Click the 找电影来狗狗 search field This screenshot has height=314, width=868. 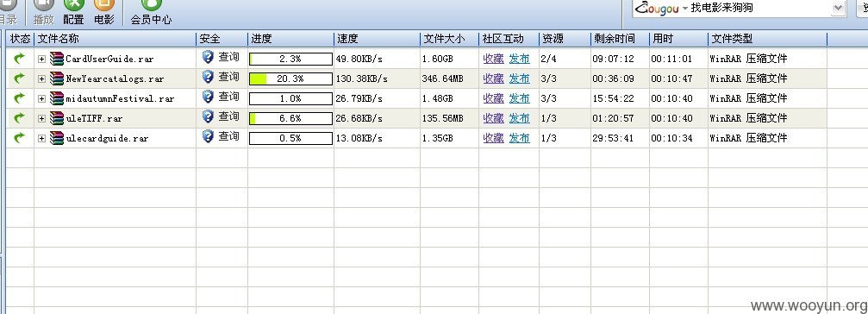click(760, 9)
